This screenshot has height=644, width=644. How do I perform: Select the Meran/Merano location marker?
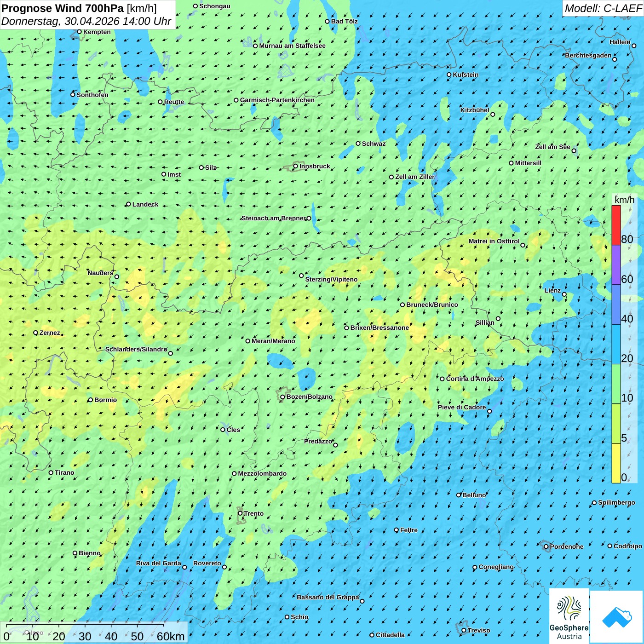[x=247, y=341]
